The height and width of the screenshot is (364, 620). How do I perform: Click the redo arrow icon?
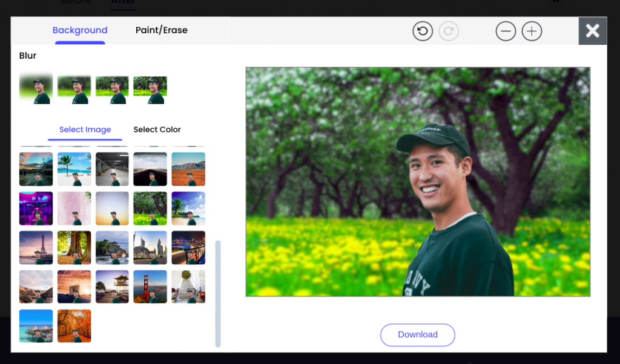click(x=449, y=31)
